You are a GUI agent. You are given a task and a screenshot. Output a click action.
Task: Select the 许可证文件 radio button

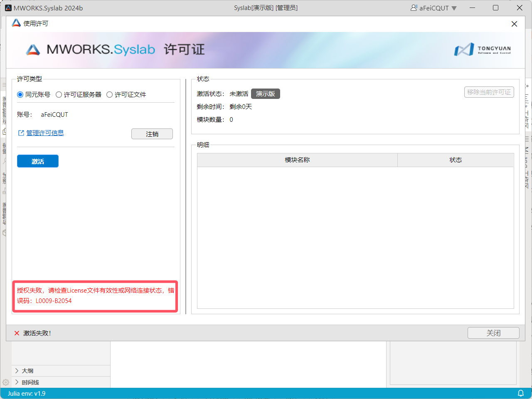[109, 95]
